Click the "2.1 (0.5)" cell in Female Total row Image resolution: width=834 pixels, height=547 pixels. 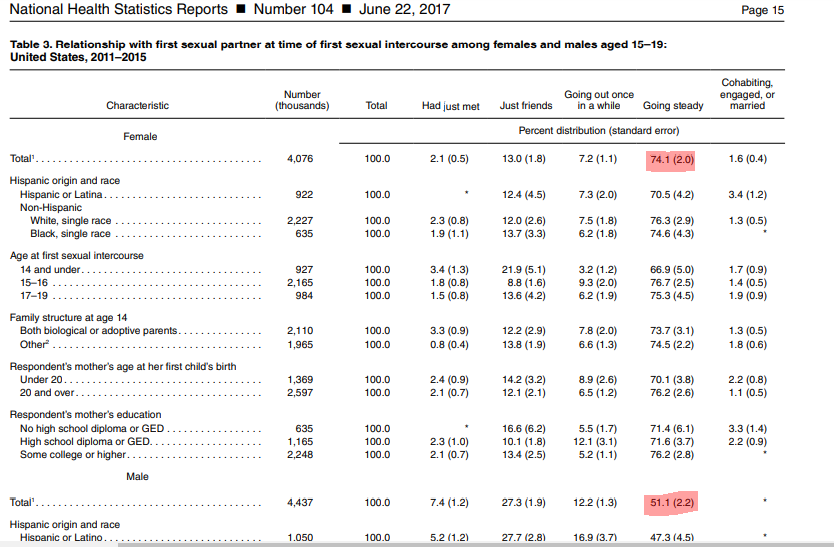449,159
